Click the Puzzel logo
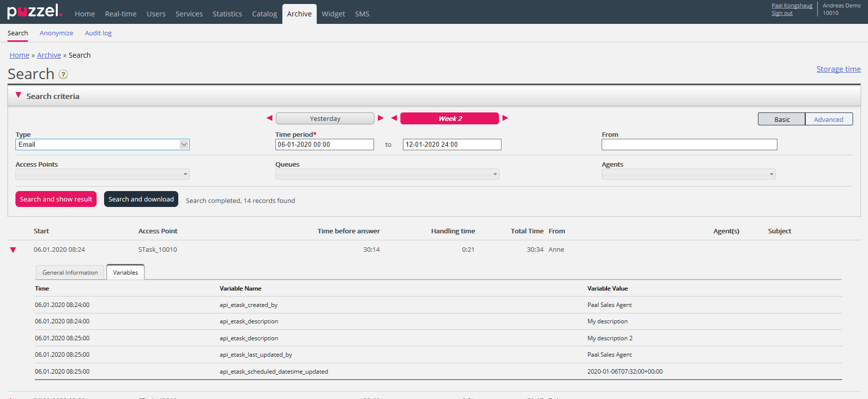 pyautogui.click(x=34, y=11)
